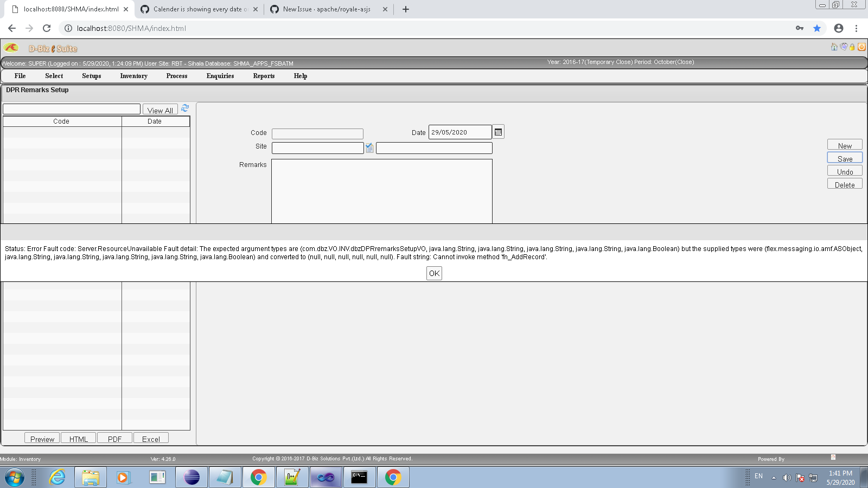
Task: Click the site information icon in the address bar
Action: click(x=68, y=28)
